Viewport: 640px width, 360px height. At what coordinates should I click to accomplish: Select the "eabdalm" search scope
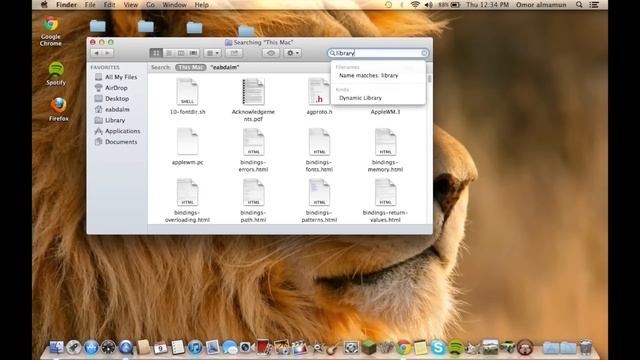pyautogui.click(x=225, y=67)
